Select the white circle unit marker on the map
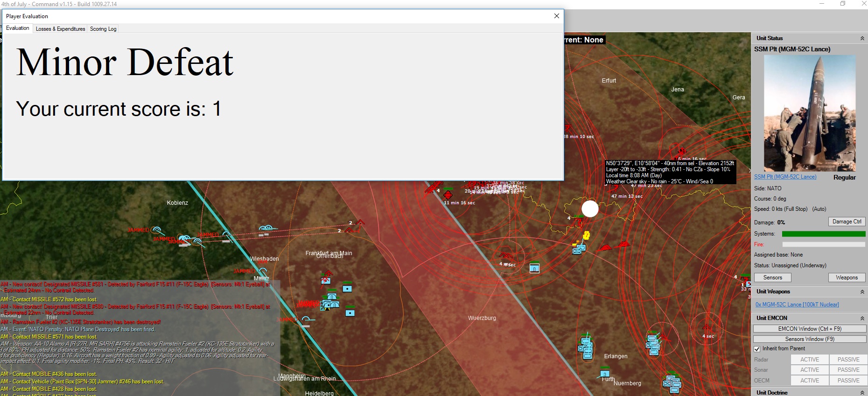868x396 pixels. (590, 209)
